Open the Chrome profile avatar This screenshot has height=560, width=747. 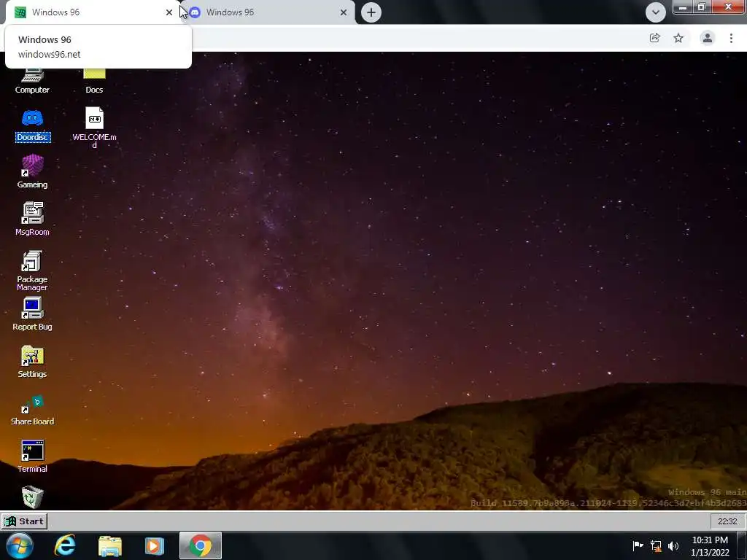708,38
